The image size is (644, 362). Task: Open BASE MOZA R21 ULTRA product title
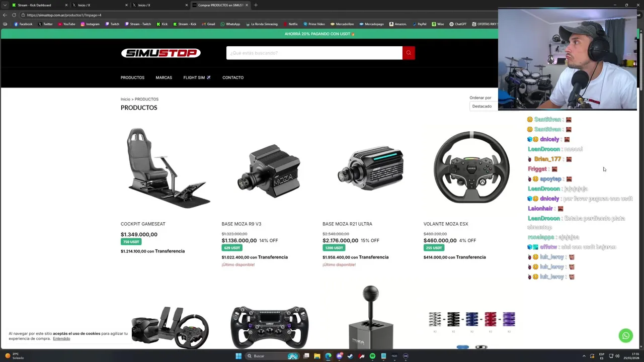coord(347,224)
